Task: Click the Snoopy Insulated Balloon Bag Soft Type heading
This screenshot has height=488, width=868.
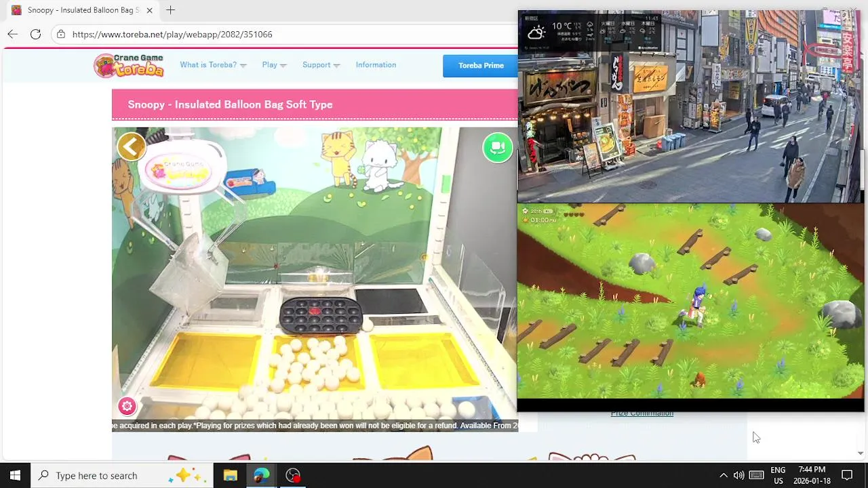Action: pos(230,104)
